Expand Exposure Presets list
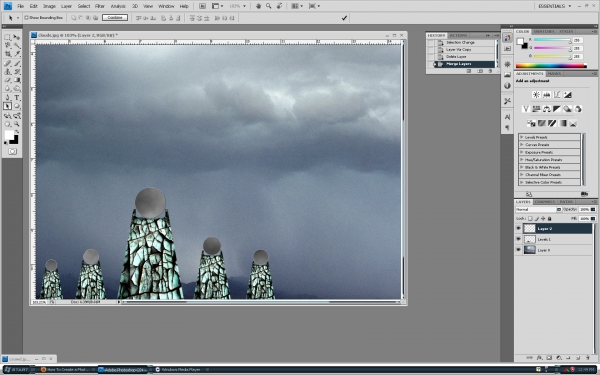The image size is (600, 375). click(522, 152)
